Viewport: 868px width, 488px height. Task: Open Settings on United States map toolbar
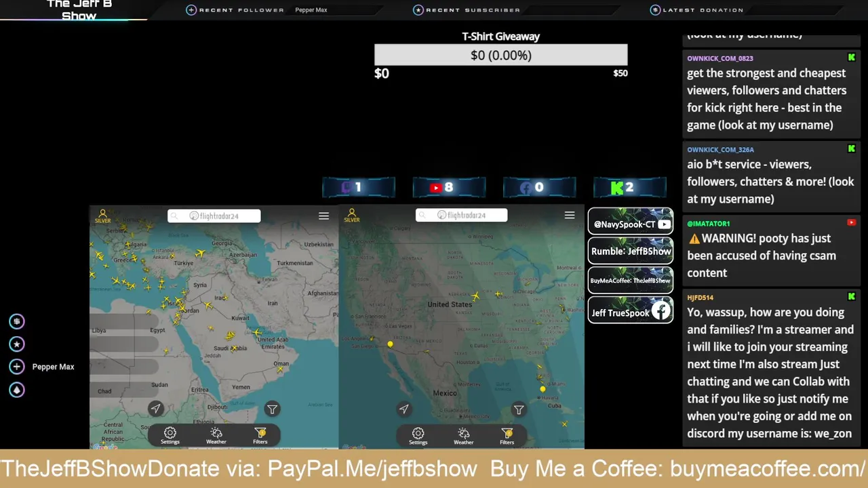click(418, 436)
